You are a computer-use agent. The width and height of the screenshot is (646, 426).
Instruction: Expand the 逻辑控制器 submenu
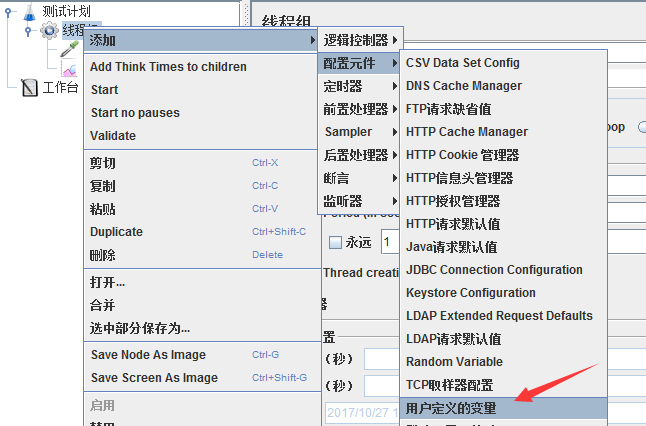[360, 40]
